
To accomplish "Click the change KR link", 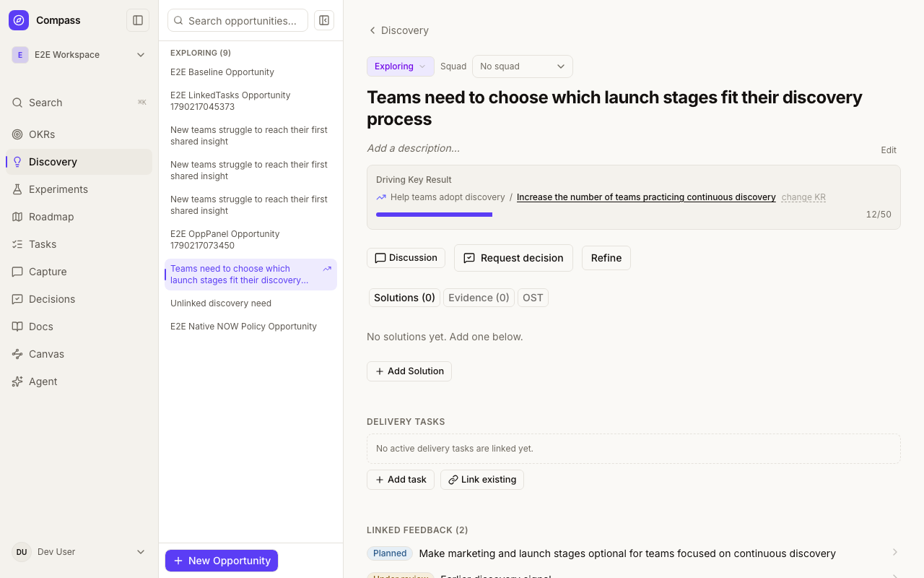I will pos(803,197).
